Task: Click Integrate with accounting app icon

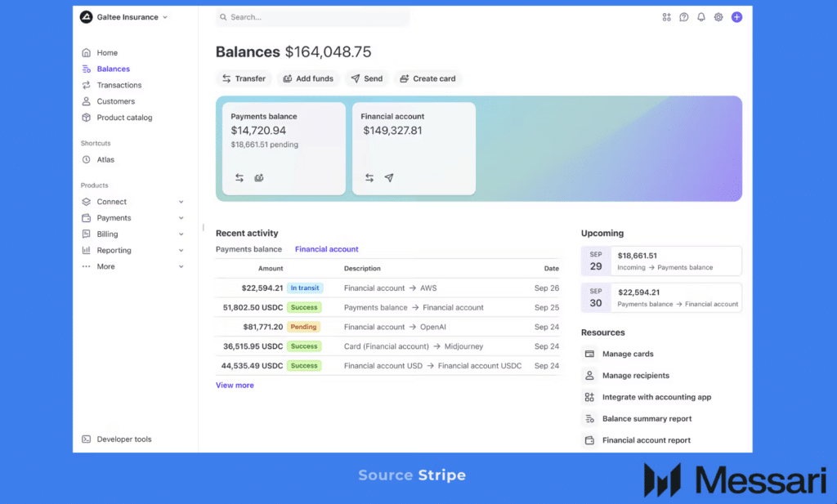Action: pos(589,397)
